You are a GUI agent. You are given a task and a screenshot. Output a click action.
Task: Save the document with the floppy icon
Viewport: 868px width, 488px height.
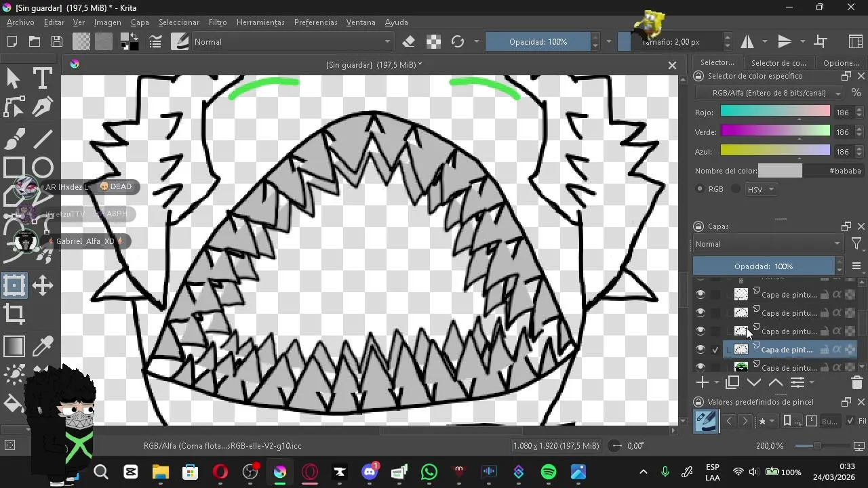57,41
